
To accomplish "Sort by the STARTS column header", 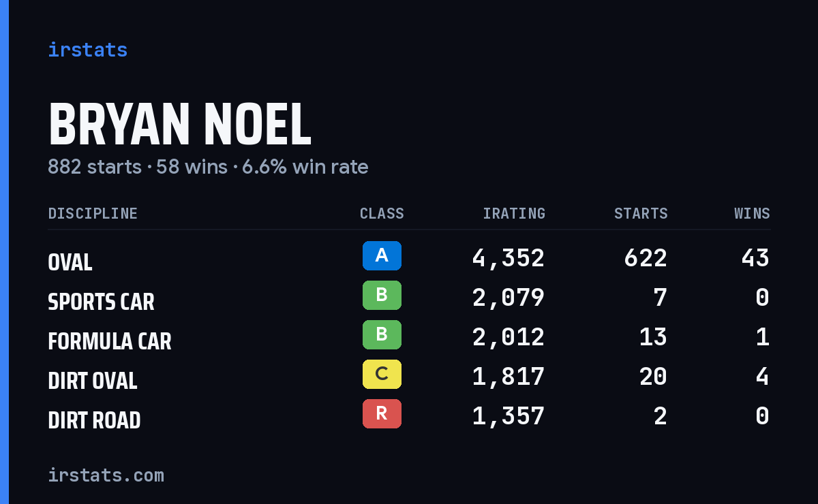I will [x=641, y=213].
